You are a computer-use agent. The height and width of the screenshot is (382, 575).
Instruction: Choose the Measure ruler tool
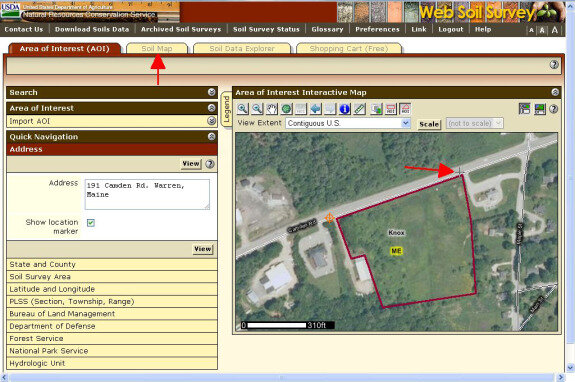click(359, 109)
